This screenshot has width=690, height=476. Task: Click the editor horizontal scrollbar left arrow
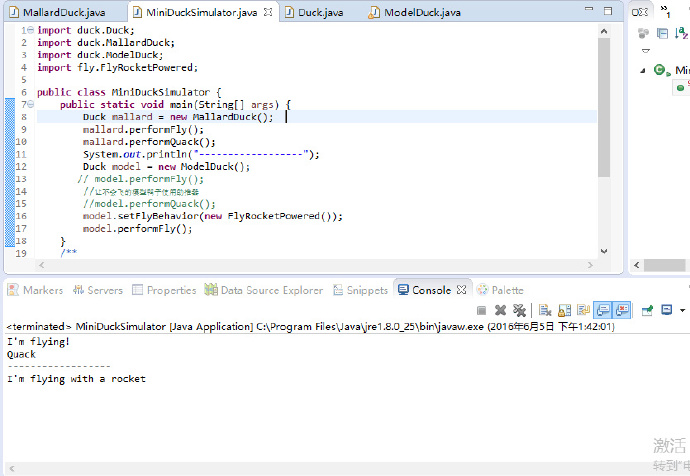pos(42,265)
